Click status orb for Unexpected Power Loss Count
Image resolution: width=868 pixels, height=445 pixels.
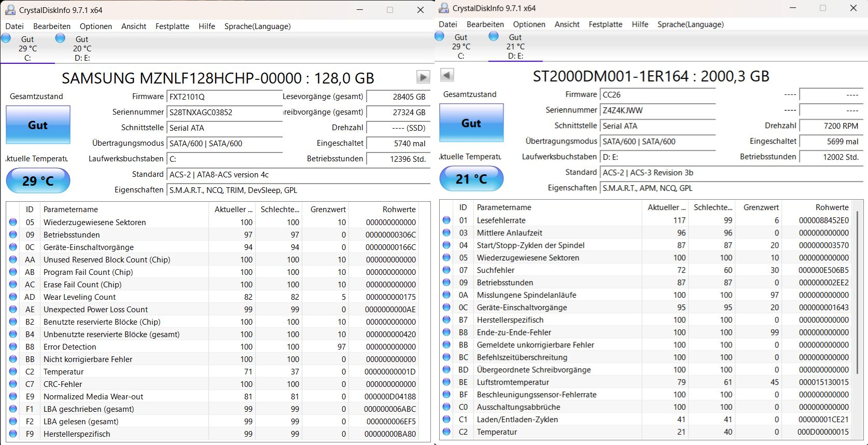coord(13,309)
